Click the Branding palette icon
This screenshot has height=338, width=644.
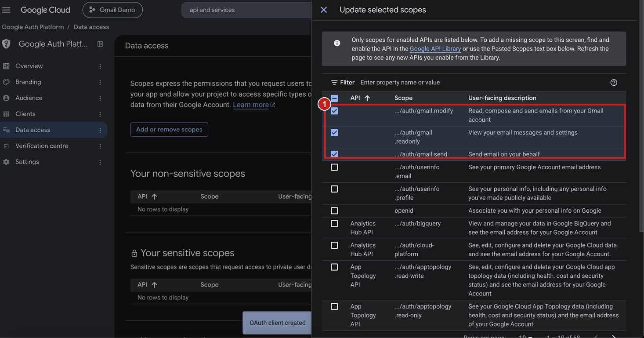pyautogui.click(x=6, y=82)
